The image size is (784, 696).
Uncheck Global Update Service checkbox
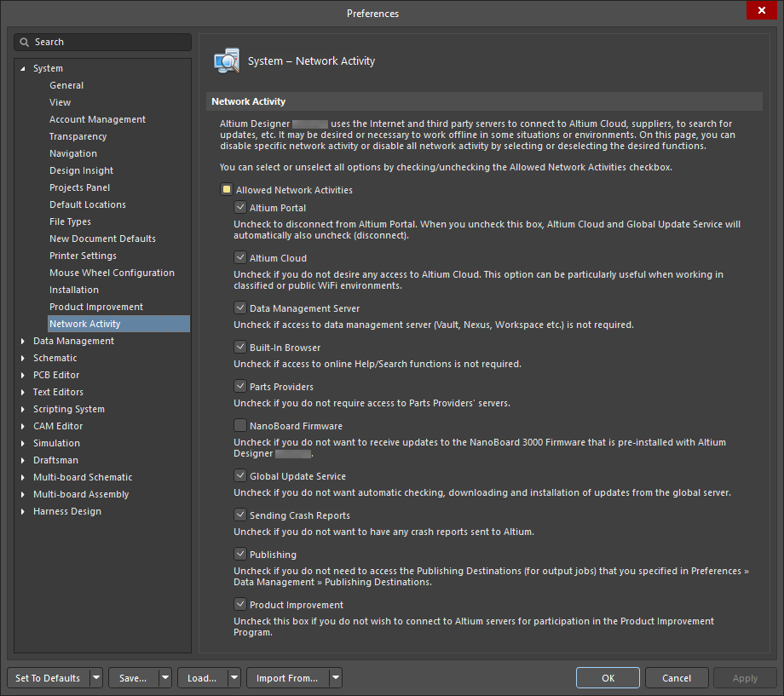(x=240, y=475)
